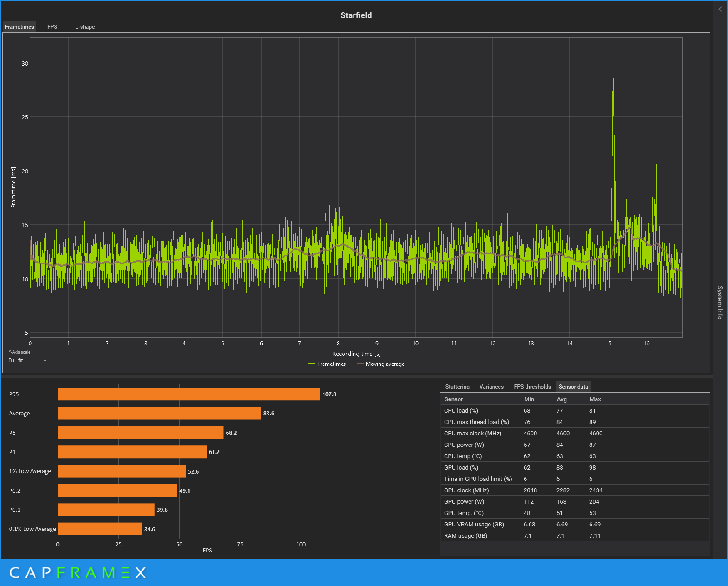Select the GPU clock (MHz) row
Viewport: 728px width, 586px height.
pyautogui.click(x=575, y=490)
